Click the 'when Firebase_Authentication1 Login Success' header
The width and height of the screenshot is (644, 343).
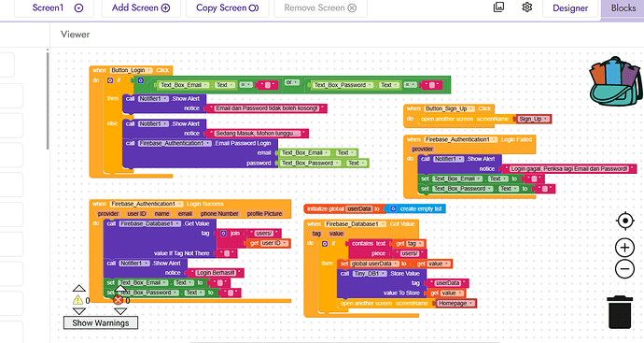[189, 204]
